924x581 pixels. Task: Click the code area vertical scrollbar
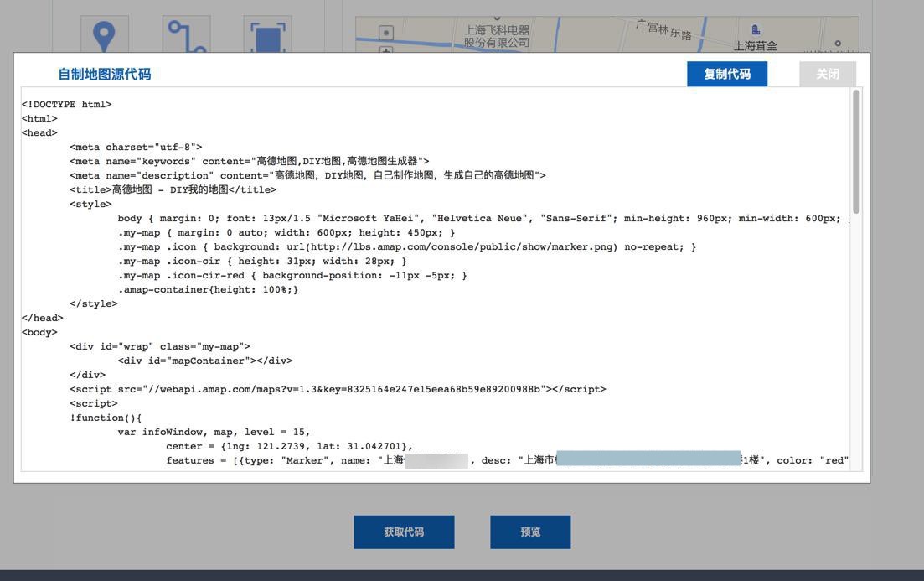[856, 153]
